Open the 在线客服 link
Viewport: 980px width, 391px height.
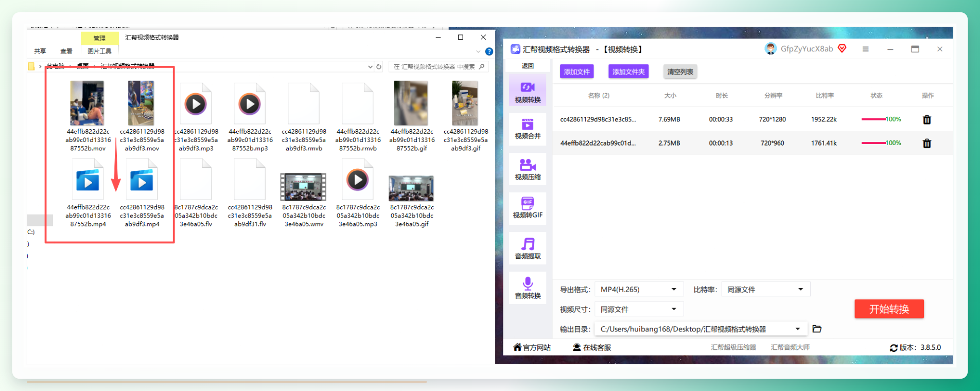592,348
